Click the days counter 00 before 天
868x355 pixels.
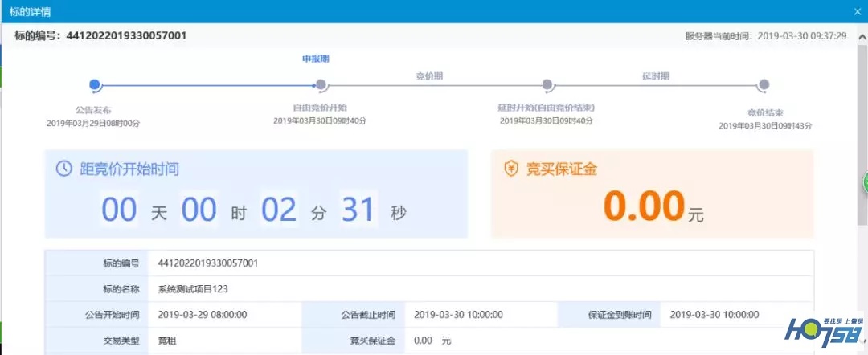point(119,209)
